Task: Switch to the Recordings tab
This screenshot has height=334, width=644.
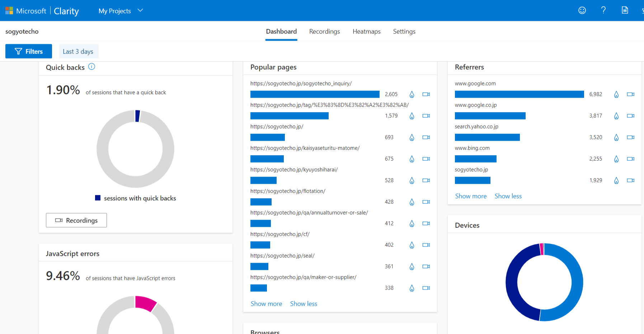Action: pos(324,32)
